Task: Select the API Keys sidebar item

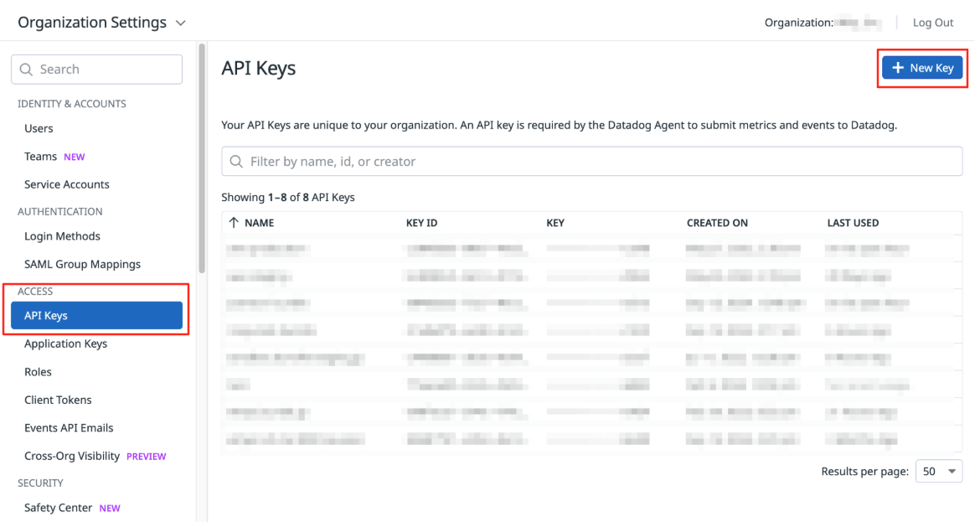Action: point(97,316)
